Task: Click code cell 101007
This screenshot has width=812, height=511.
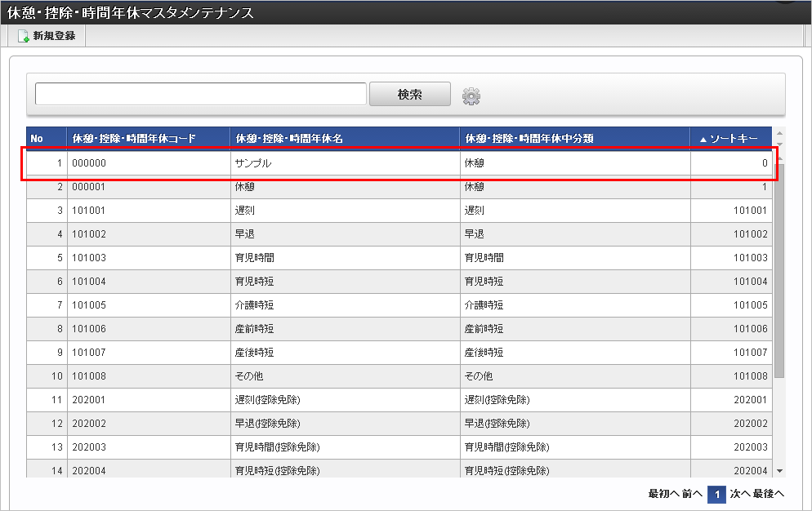Action: (149, 353)
